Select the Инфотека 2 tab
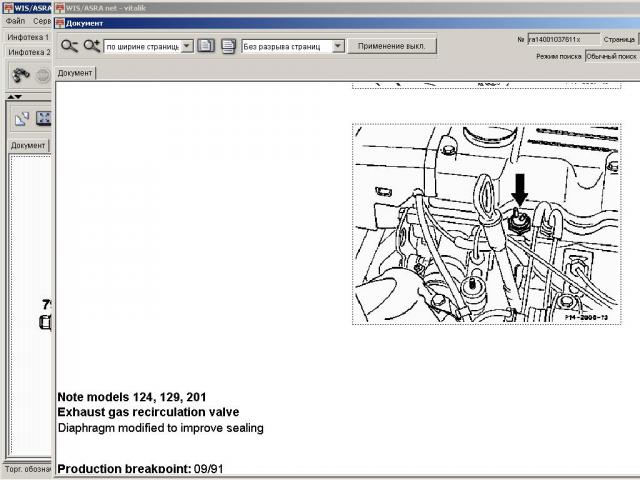This screenshot has height=480, width=640. point(28,52)
